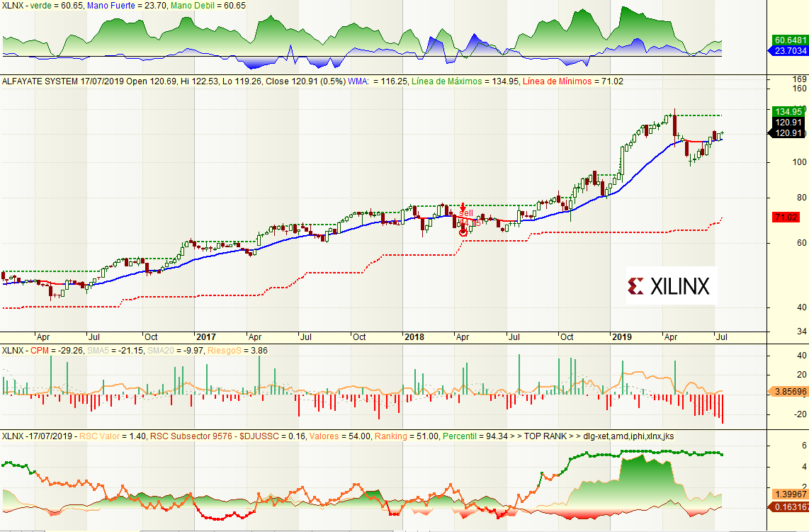The height and width of the screenshot is (532, 809).
Task: Select the orange 3.85696 value label
Action: click(x=790, y=392)
